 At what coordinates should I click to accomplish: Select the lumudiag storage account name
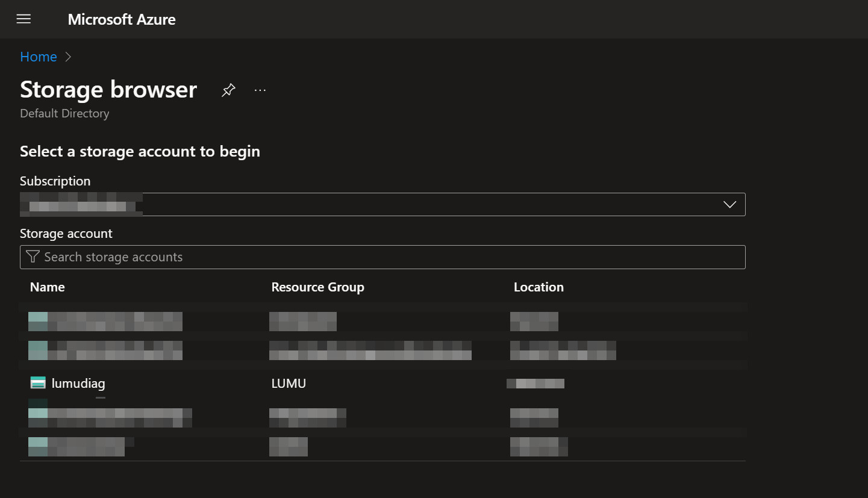[x=78, y=383]
